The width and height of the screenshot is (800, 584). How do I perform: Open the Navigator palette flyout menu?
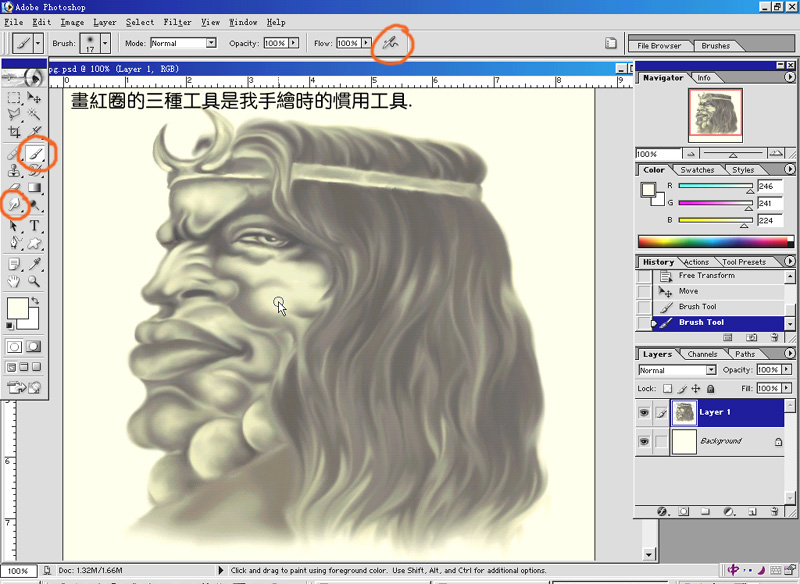[790, 78]
